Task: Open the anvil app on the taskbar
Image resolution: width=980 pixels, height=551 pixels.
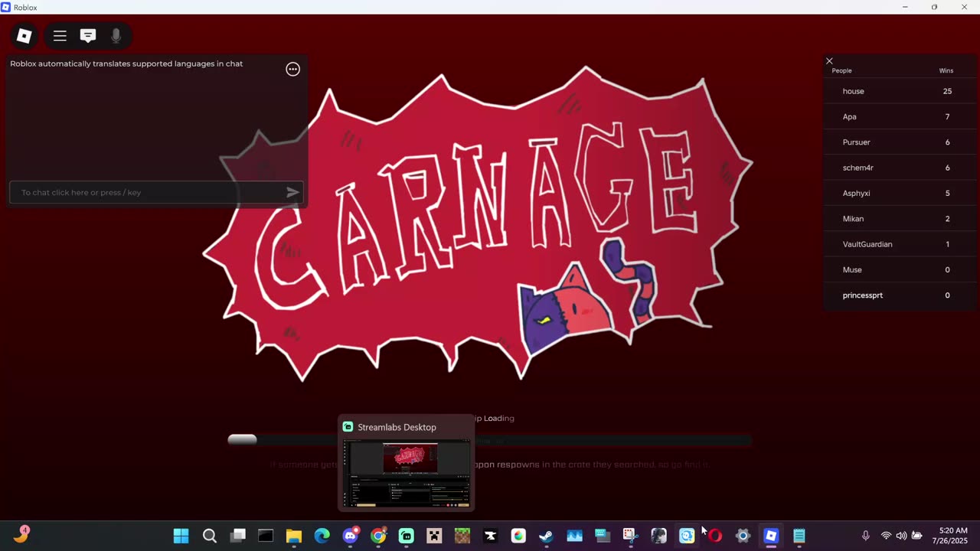Action: click(x=491, y=536)
